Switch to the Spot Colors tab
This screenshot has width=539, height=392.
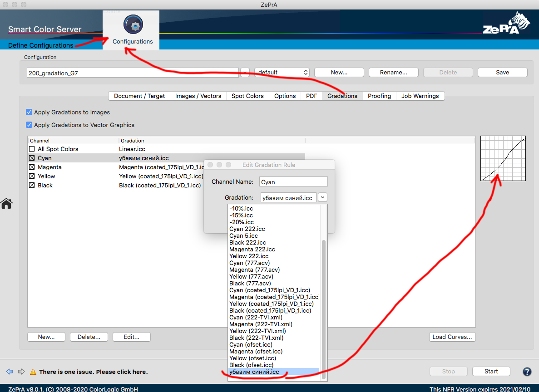coord(247,96)
